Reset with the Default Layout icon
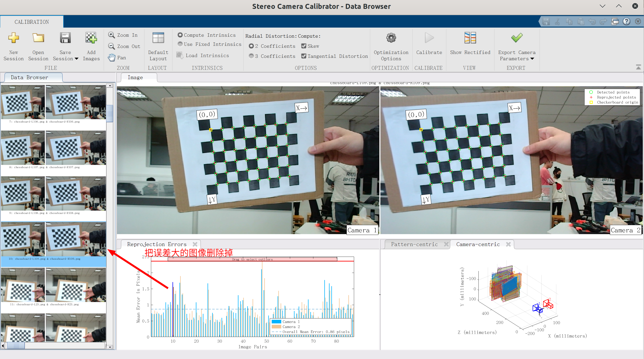 (x=158, y=38)
